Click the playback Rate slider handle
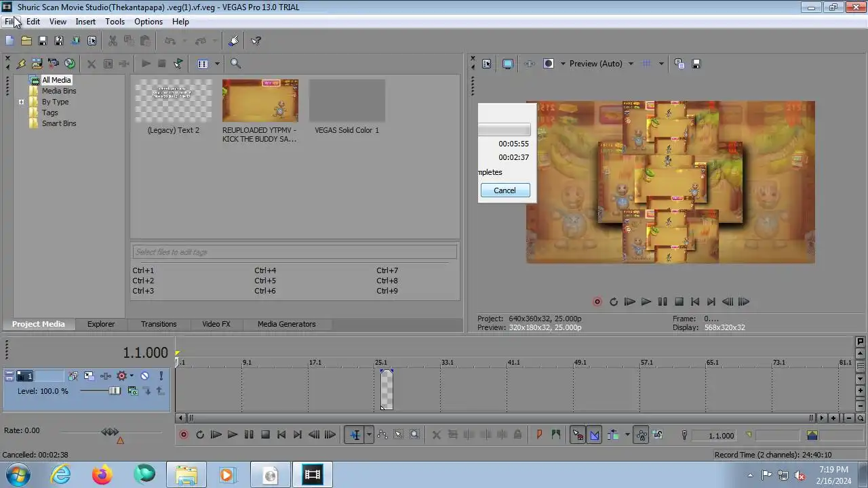The height and width of the screenshot is (488, 868). [110, 431]
